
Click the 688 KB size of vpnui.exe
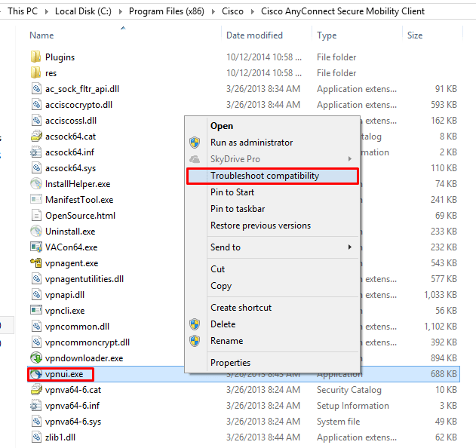(444, 374)
